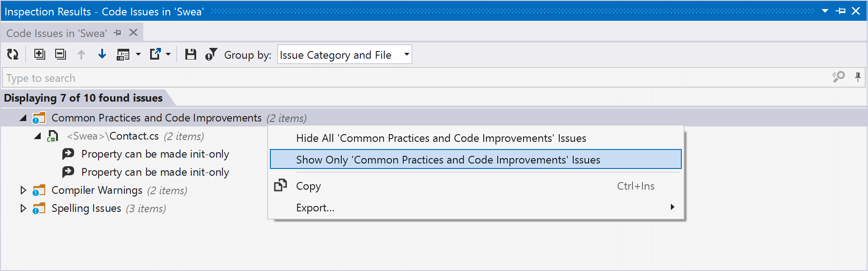Click the search magnifier icon
Image resolution: width=868 pixels, height=271 pixels.
(x=838, y=77)
